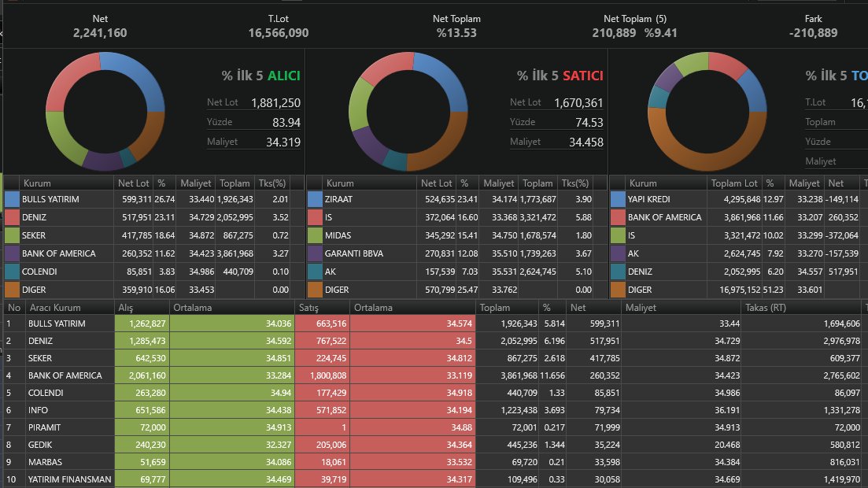Select DIGER row in buyers table
Image resolution: width=868 pixels, height=488 pixels.
coord(154,290)
